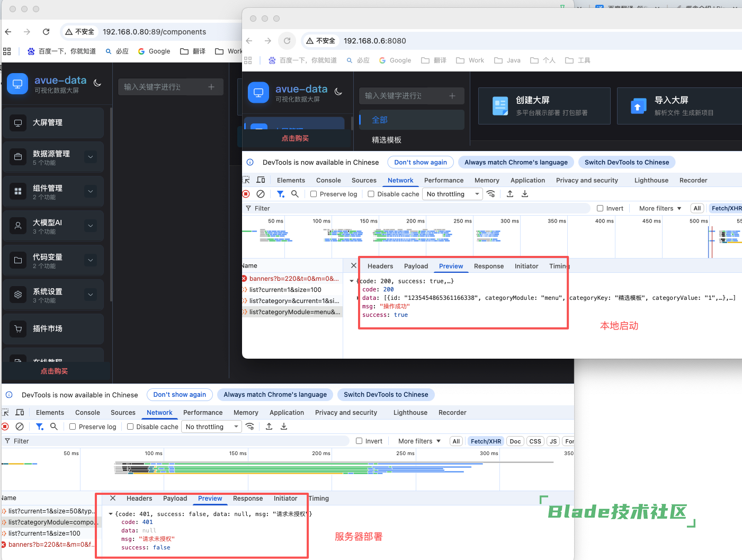The height and width of the screenshot is (560, 742).
Task: Click the reload icon in the left browser window
Action: [46, 32]
